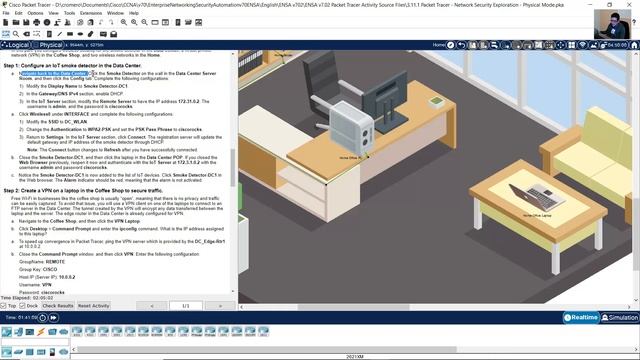The width and height of the screenshot is (640, 360).
Task: Switch to Realtime mode
Action: click(581, 317)
